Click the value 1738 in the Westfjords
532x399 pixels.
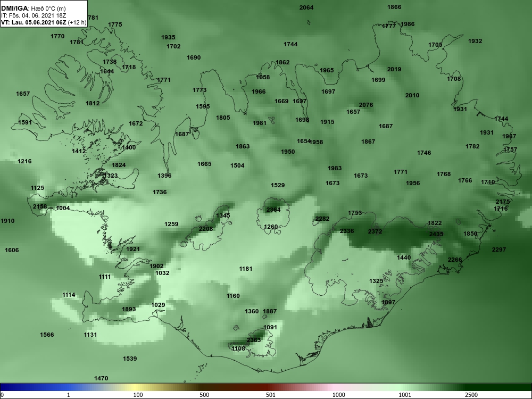point(110,62)
